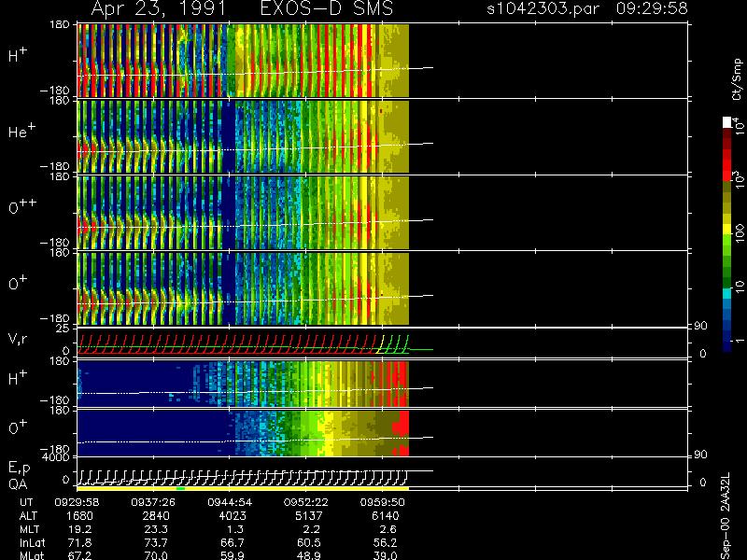Click the "Ct/Smp" color bar unit label
The height and width of the screenshot is (560, 747).
coord(737,79)
